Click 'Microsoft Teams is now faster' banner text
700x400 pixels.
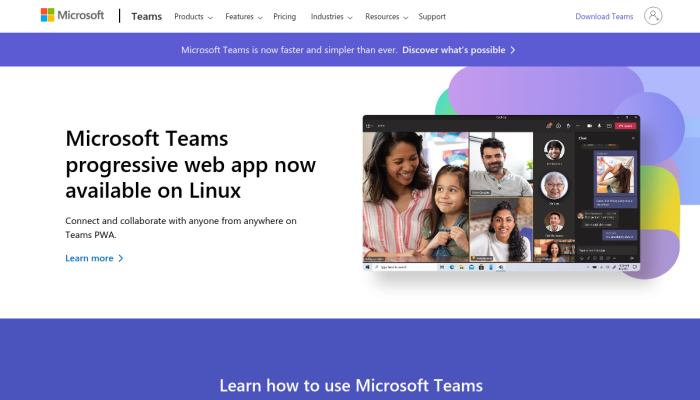(289, 50)
